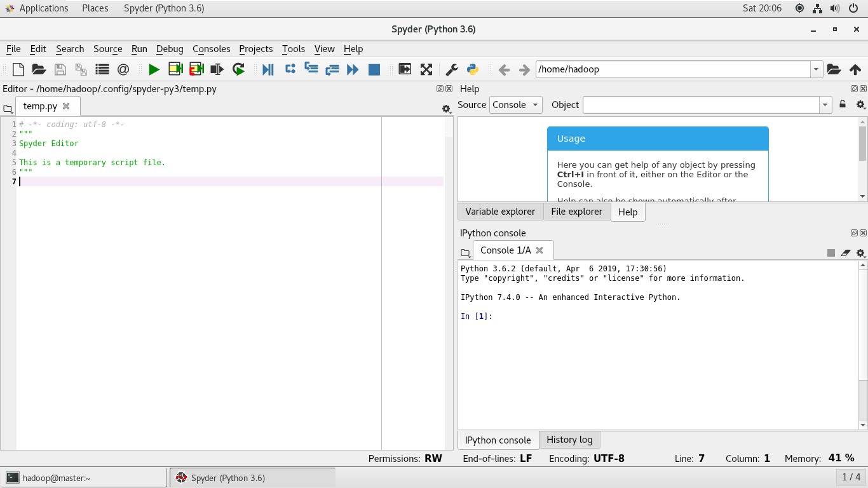Open the Places menu in top panel
The height and width of the screenshot is (488, 868).
[95, 8]
